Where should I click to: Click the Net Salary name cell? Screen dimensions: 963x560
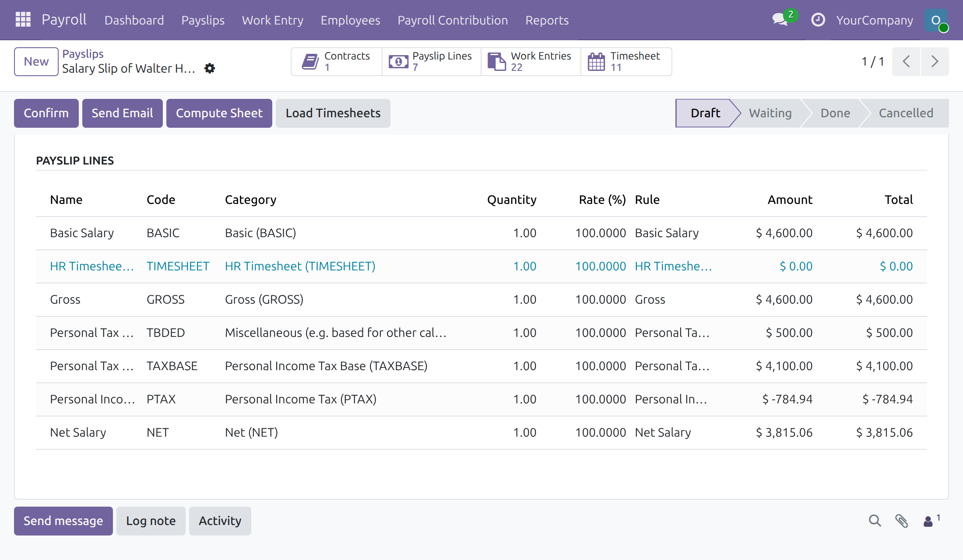coord(78,433)
